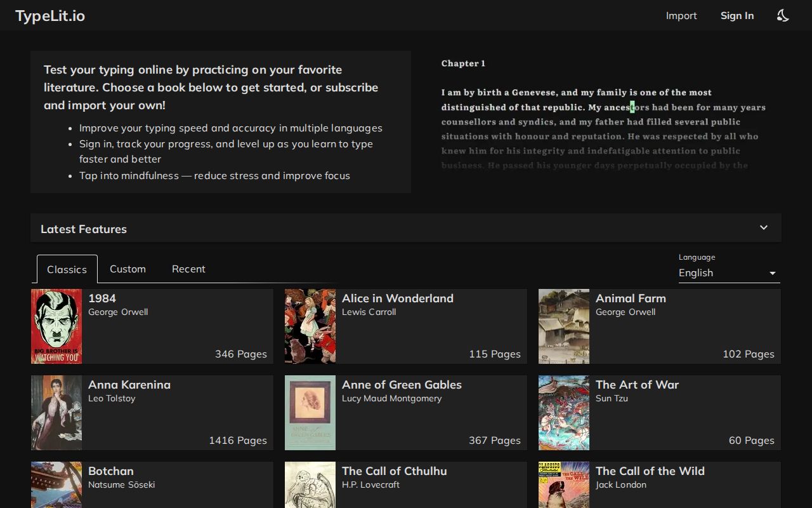812x508 pixels.
Task: Click The Call of the Wild cover image
Action: pyautogui.click(x=563, y=485)
